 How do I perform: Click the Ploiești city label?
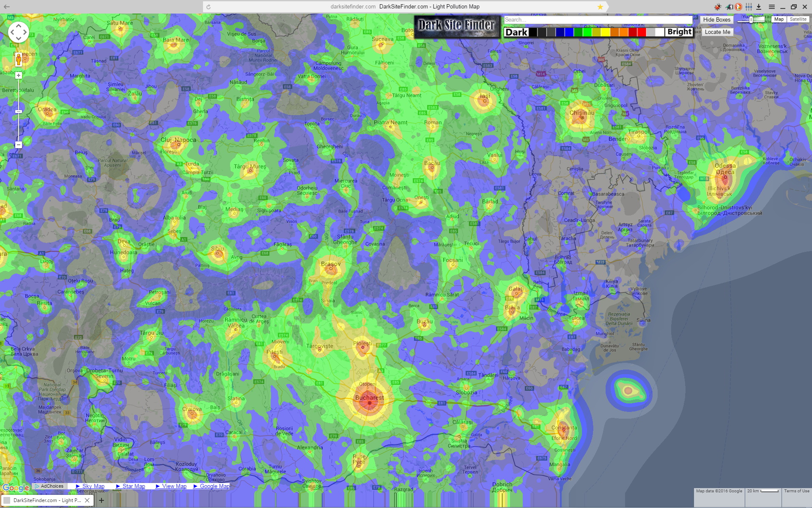(362, 343)
